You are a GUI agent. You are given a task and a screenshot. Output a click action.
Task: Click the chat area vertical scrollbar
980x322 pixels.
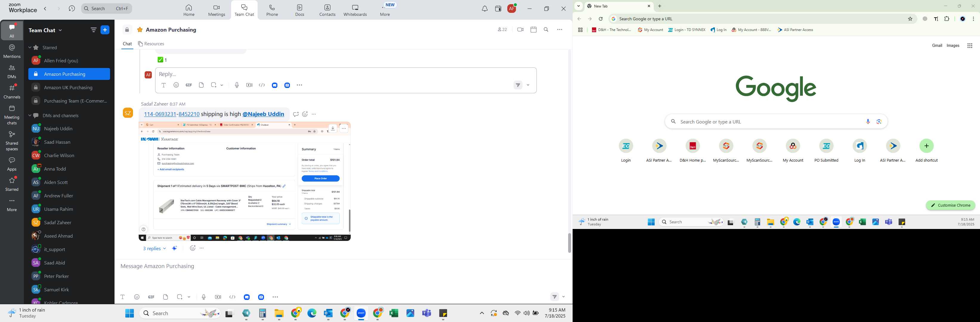[569, 243]
